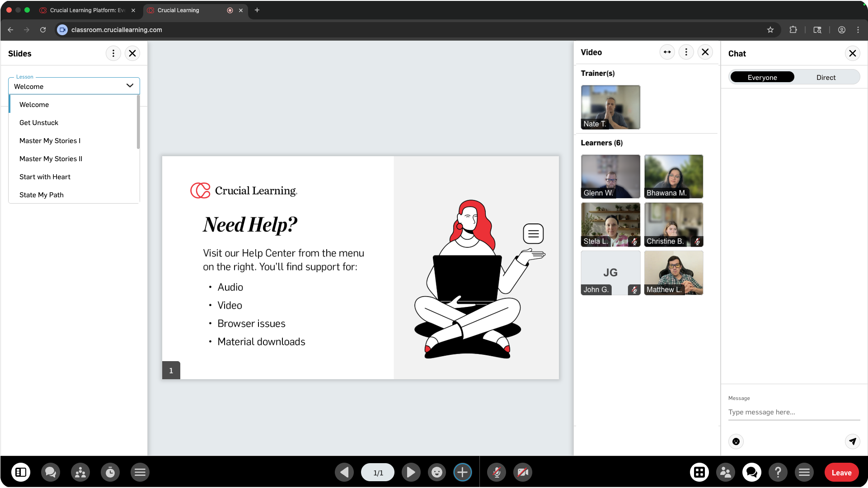Open browser extensions menu
868x488 pixels.
[x=793, y=30]
